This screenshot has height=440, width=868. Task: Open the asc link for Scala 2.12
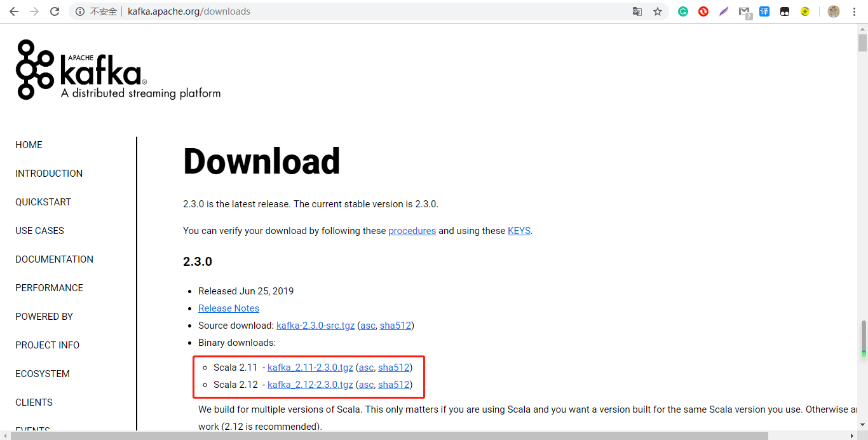(365, 385)
